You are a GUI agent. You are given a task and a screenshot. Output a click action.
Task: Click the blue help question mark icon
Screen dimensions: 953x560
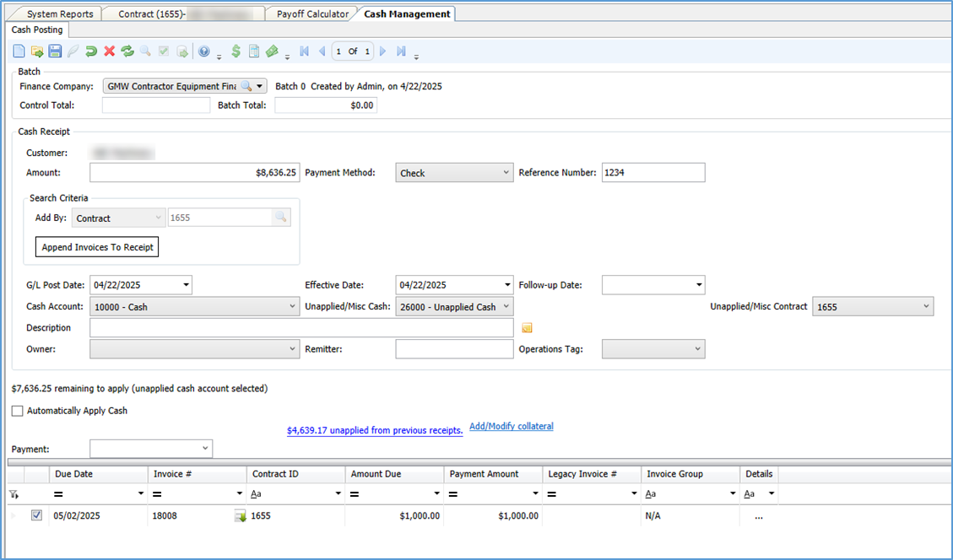[x=203, y=51]
